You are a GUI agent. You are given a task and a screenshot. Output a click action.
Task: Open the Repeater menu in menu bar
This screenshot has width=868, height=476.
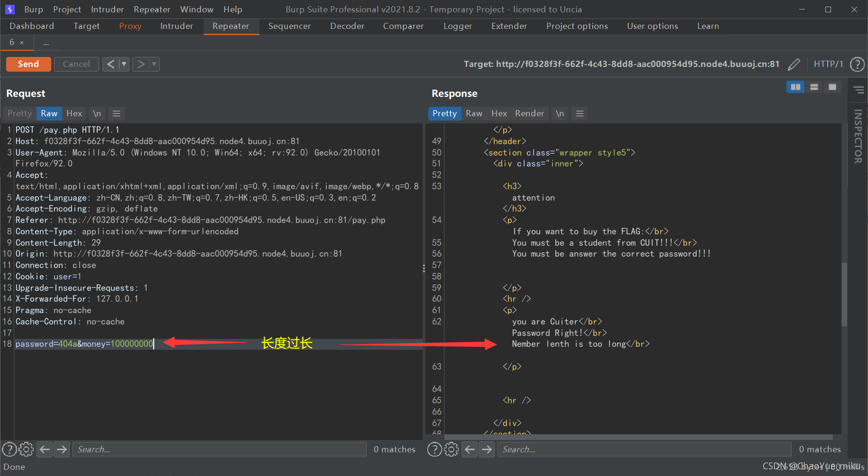coord(152,9)
